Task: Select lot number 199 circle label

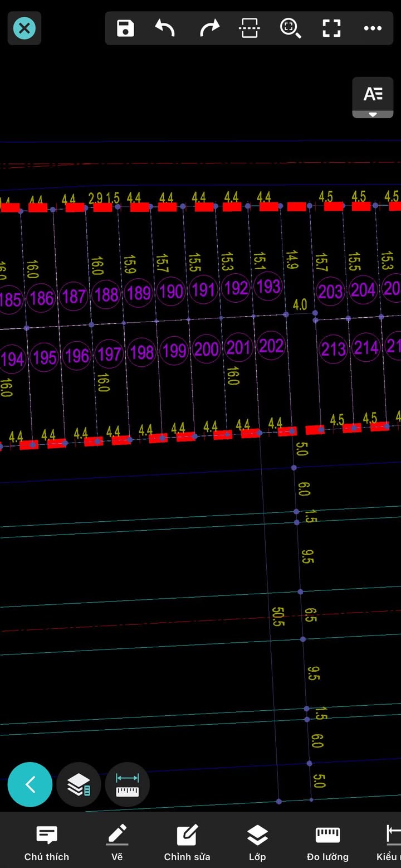Action: tap(174, 350)
